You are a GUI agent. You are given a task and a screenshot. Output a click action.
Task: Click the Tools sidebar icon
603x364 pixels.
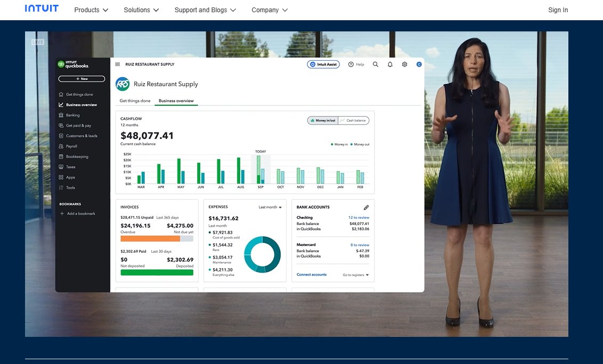(x=61, y=187)
